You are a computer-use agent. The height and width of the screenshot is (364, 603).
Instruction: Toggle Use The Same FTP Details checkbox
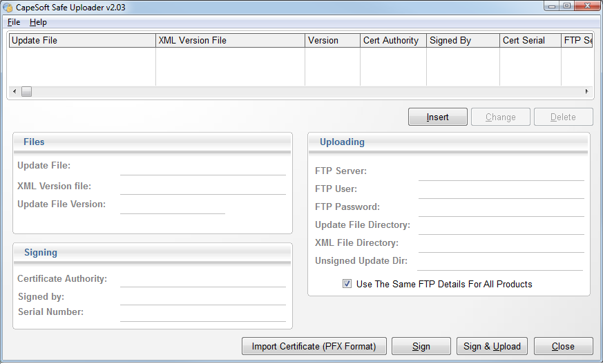[x=347, y=284]
